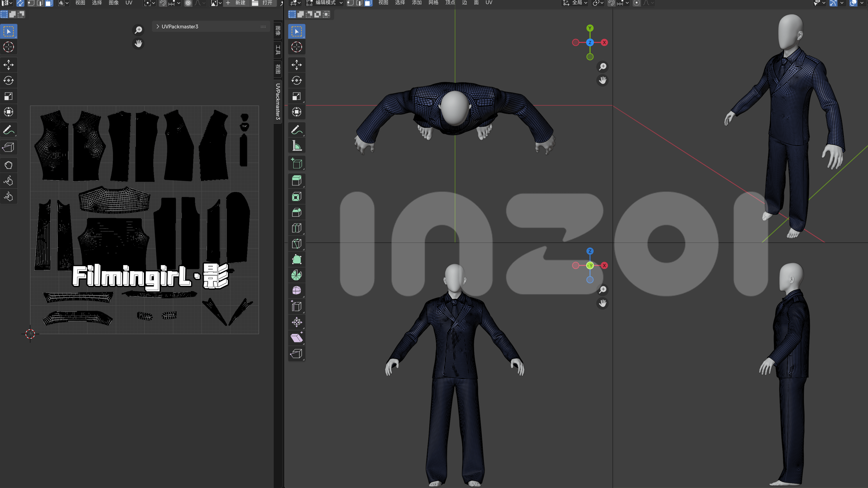Pick the Knife tool
Image resolution: width=868 pixels, height=488 pixels.
[x=297, y=244]
